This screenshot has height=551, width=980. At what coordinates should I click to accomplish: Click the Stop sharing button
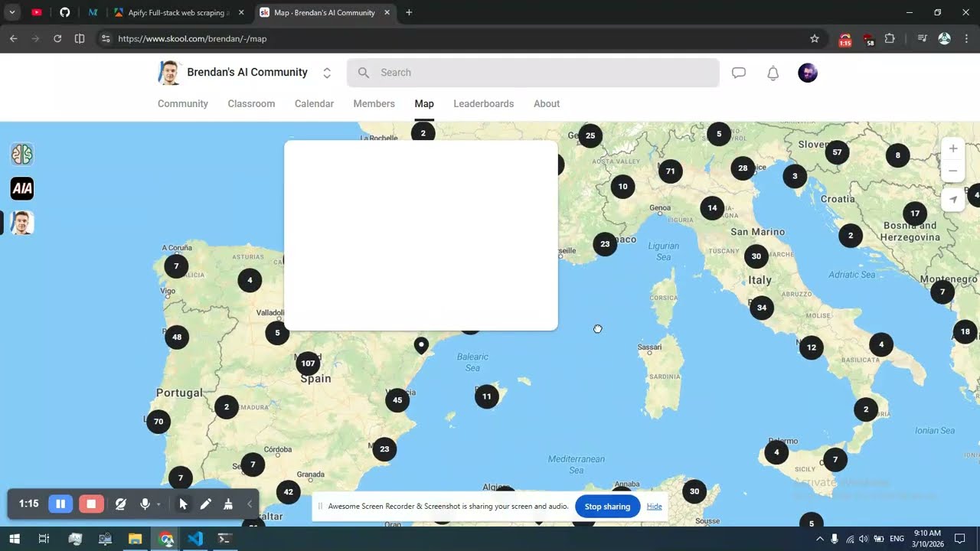(607, 506)
